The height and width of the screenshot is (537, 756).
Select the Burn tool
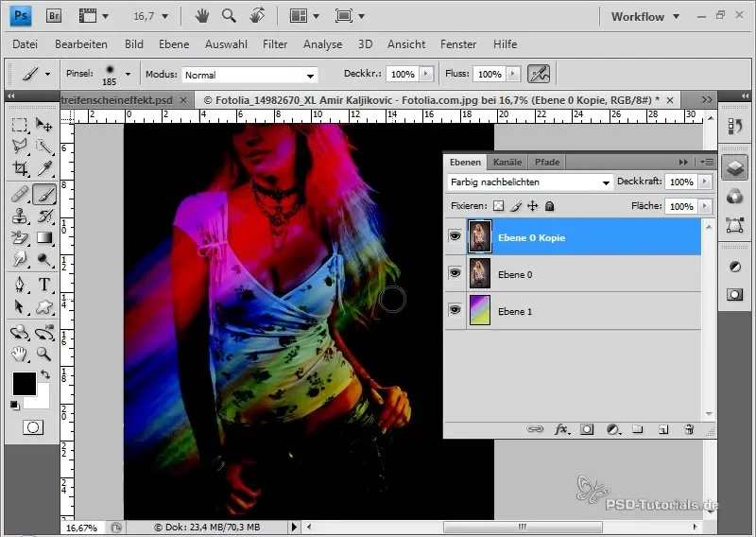(43, 260)
